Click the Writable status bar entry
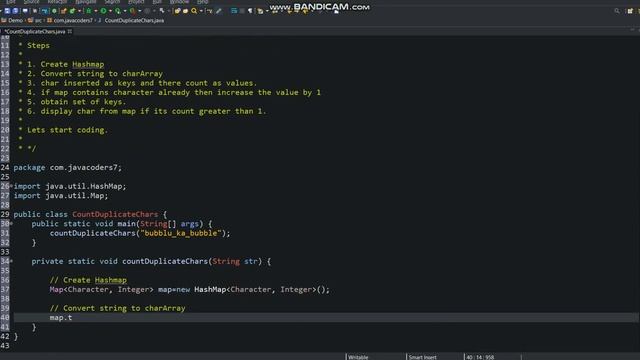This screenshot has height=360, width=640. coord(358,357)
